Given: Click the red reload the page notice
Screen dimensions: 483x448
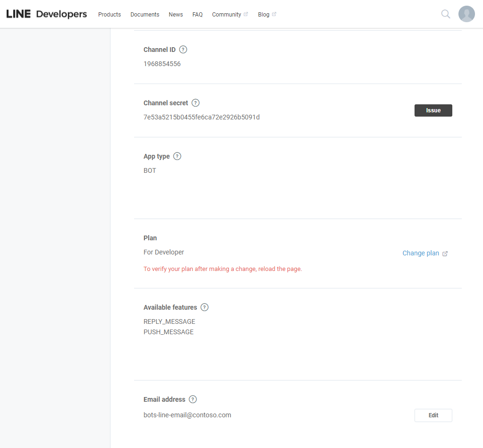Looking at the screenshot, I should [x=223, y=269].
